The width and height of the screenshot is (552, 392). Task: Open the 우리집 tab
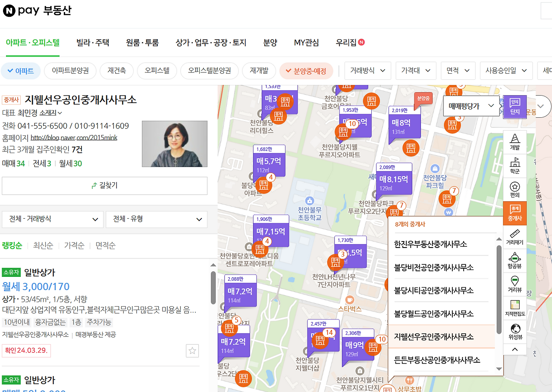click(x=350, y=42)
